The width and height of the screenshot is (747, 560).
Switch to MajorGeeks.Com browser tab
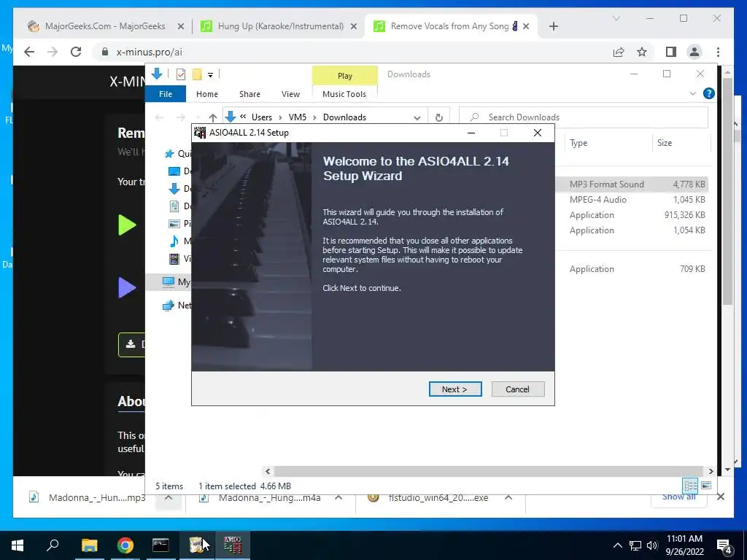105,26
